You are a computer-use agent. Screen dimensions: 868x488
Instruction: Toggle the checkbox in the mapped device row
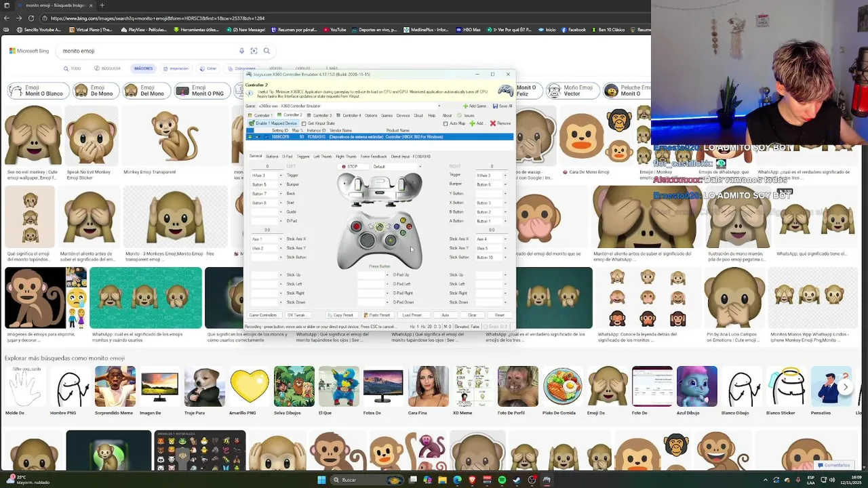click(x=266, y=137)
